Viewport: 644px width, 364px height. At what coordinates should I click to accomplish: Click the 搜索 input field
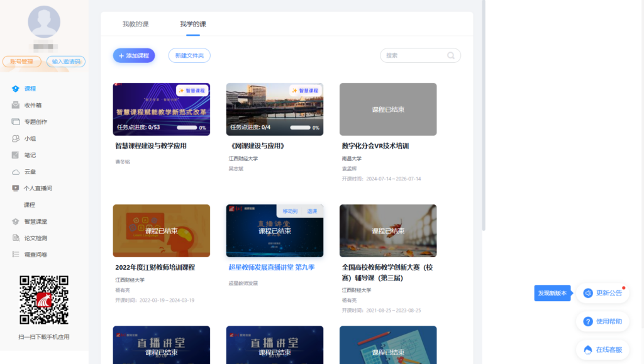pyautogui.click(x=414, y=55)
